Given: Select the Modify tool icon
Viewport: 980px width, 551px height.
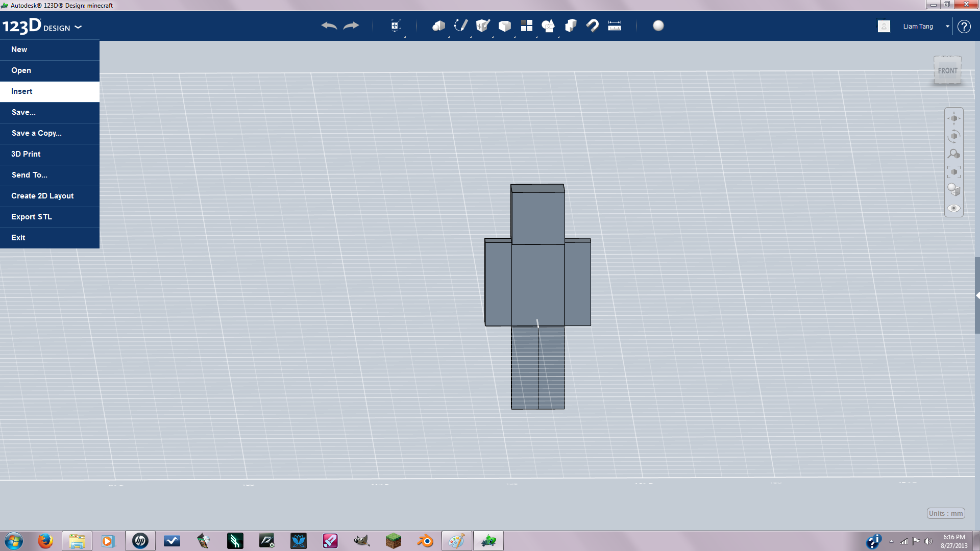Looking at the screenshot, I should click(505, 26).
